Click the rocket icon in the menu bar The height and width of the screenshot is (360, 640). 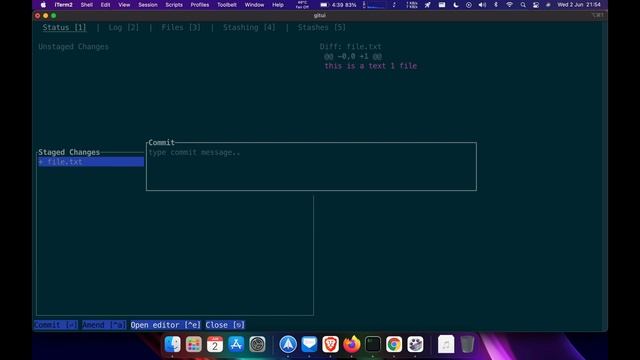point(427,5)
